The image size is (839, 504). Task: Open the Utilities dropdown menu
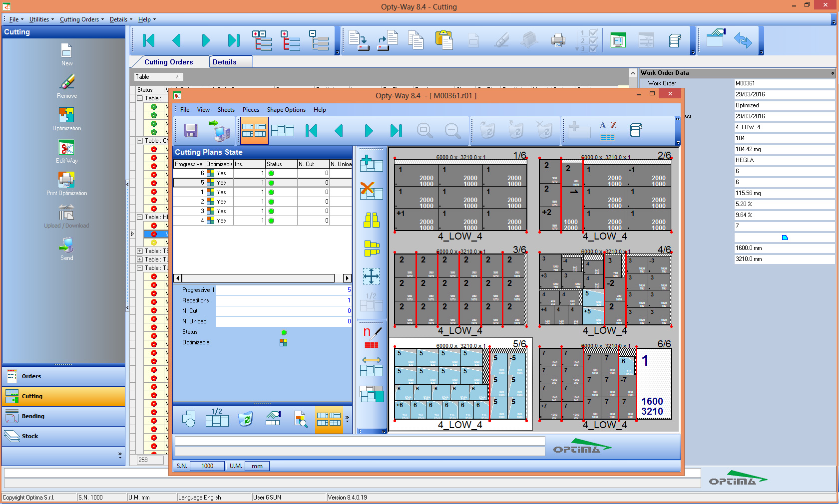[41, 19]
